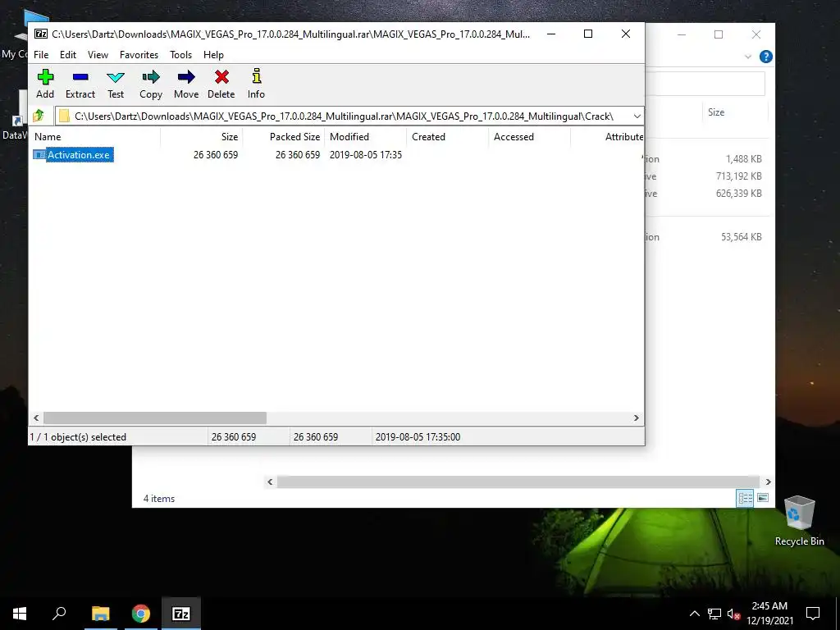Minimize the 7-Zip window
The width and height of the screenshot is (840, 630).
[551, 34]
